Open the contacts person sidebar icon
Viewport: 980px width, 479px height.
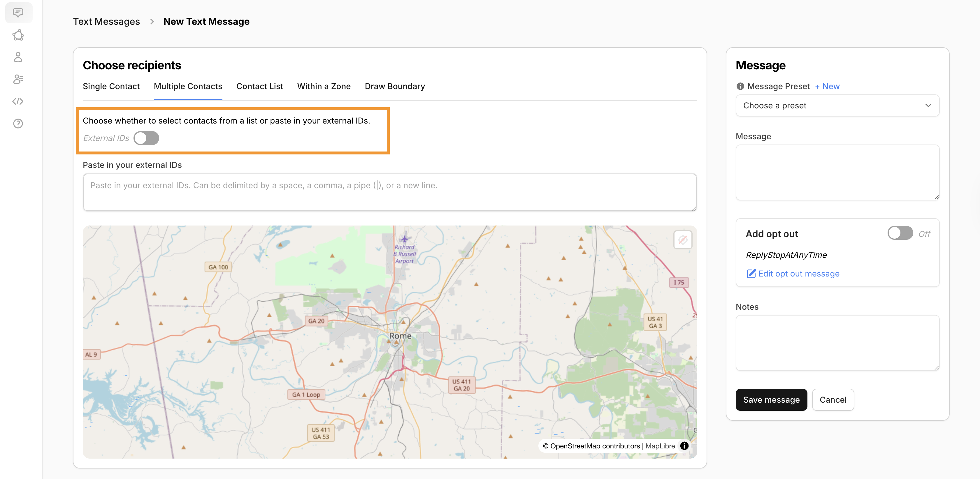(x=18, y=57)
